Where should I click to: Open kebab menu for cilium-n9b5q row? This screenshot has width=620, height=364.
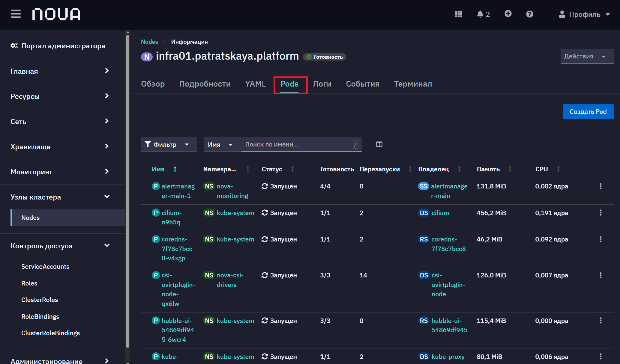[x=601, y=212]
